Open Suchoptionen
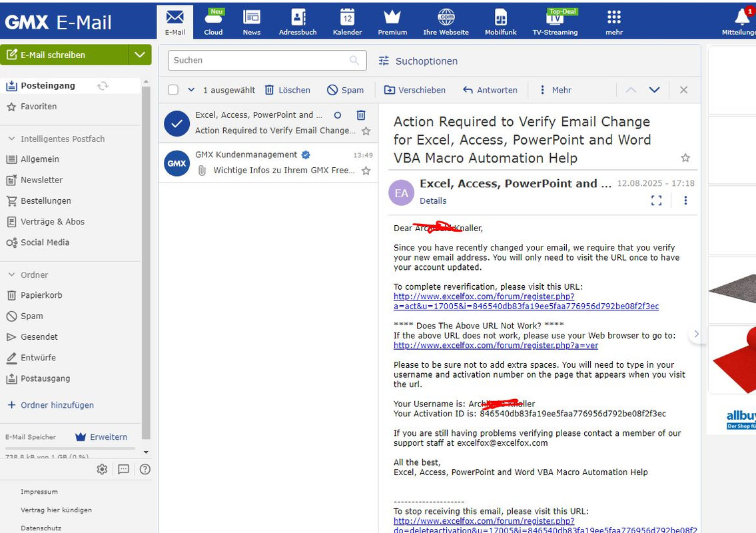The width and height of the screenshot is (756, 533). (x=418, y=61)
